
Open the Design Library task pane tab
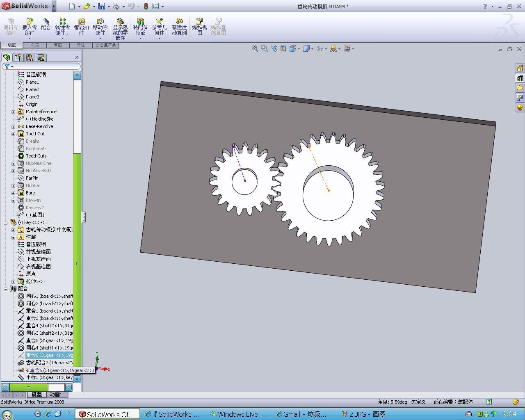pos(520,78)
